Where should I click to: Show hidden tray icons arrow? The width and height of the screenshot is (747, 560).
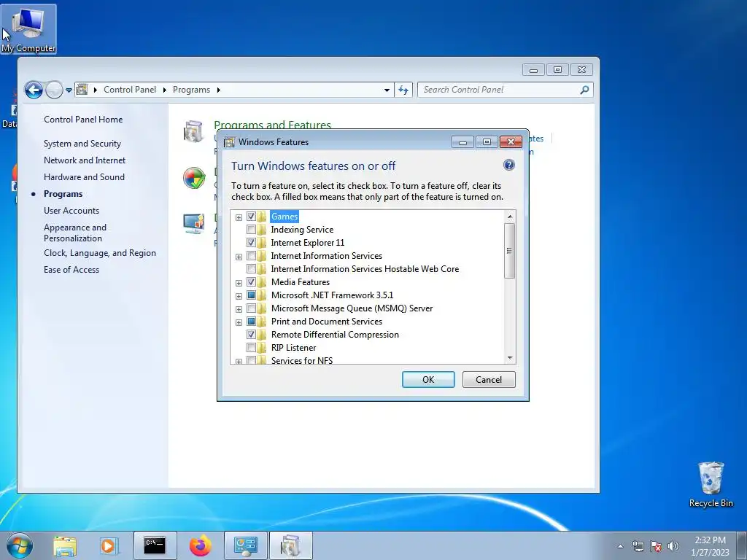pos(620,546)
